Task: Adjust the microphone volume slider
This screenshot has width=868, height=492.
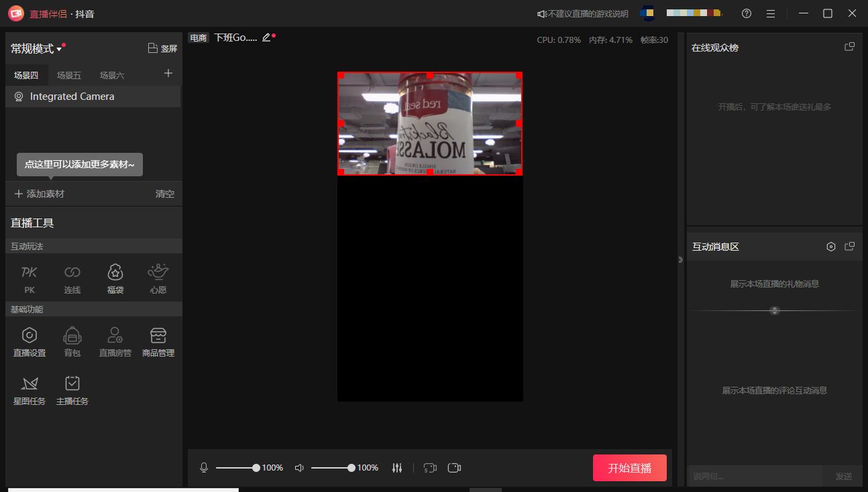Action: coord(237,468)
